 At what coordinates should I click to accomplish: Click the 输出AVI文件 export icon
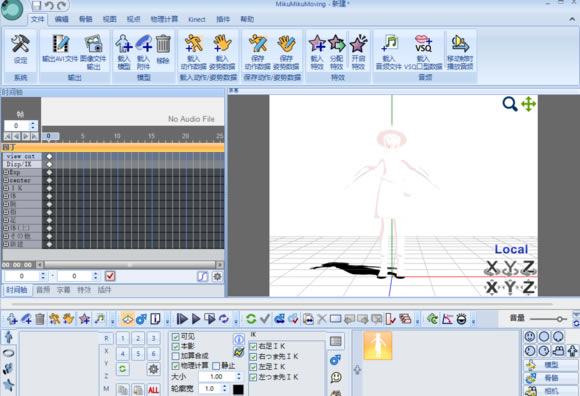tap(60, 44)
